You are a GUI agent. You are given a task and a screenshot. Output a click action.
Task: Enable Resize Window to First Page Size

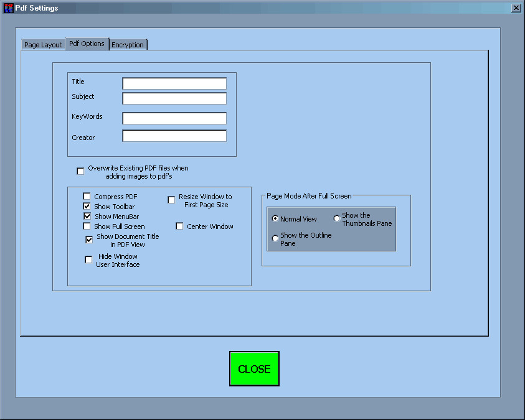171,200
